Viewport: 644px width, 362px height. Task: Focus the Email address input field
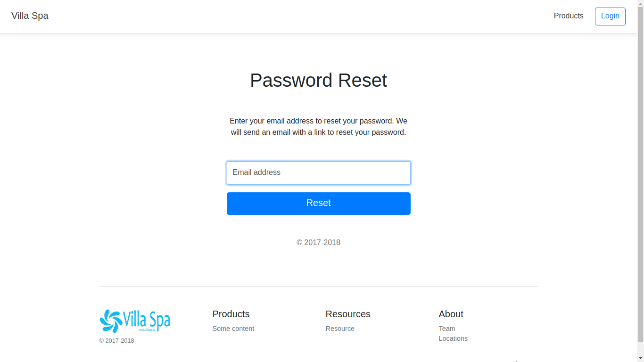318,173
